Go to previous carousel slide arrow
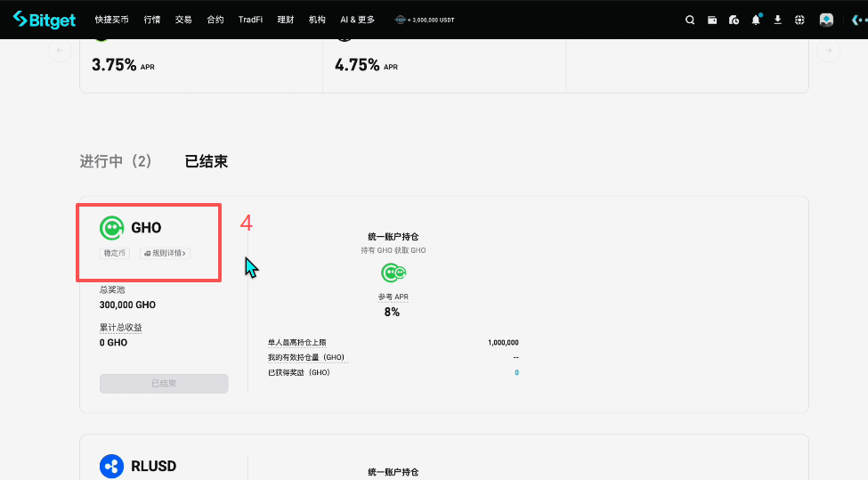The height and width of the screenshot is (480, 868). pos(60,51)
